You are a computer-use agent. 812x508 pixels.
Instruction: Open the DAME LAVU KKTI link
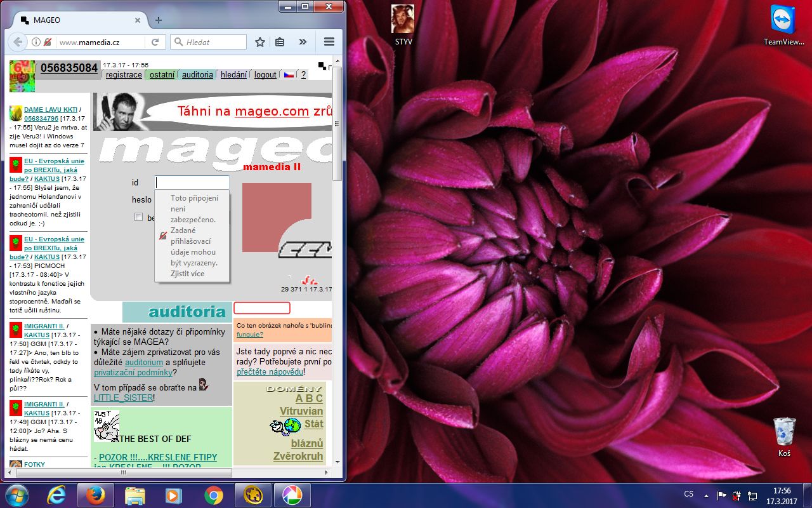pyautogui.click(x=51, y=110)
